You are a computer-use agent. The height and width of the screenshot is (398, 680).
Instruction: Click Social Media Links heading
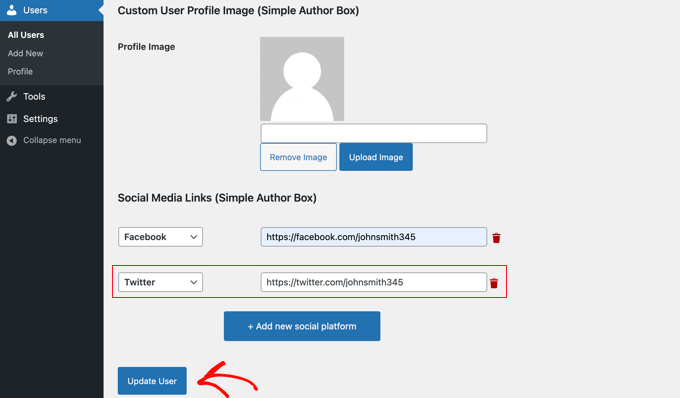217,198
